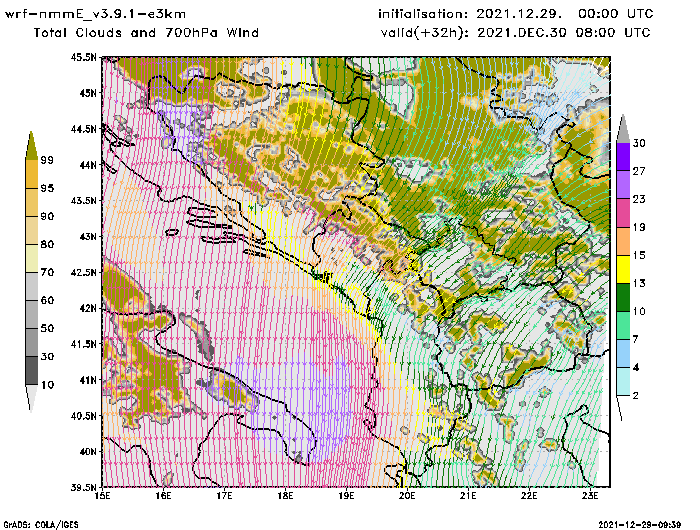Click the '99' cloud legend value
The height and width of the screenshot is (530, 700).
pos(47,160)
